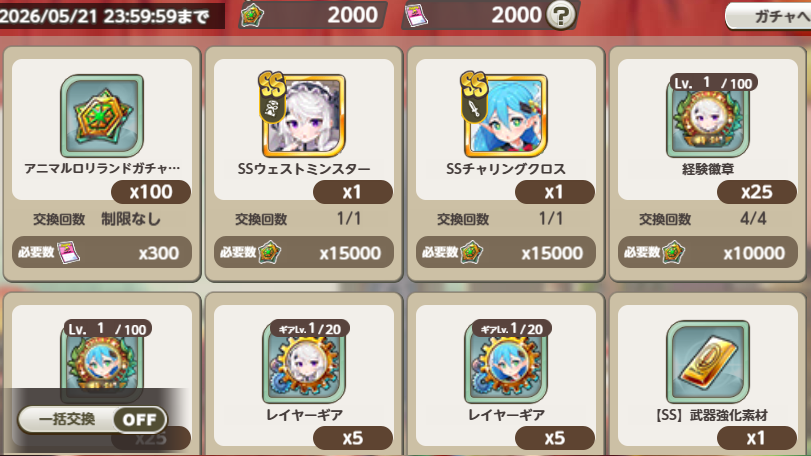Click the x100 quantity badge
Screen dimensions: 811x456
tap(151, 192)
